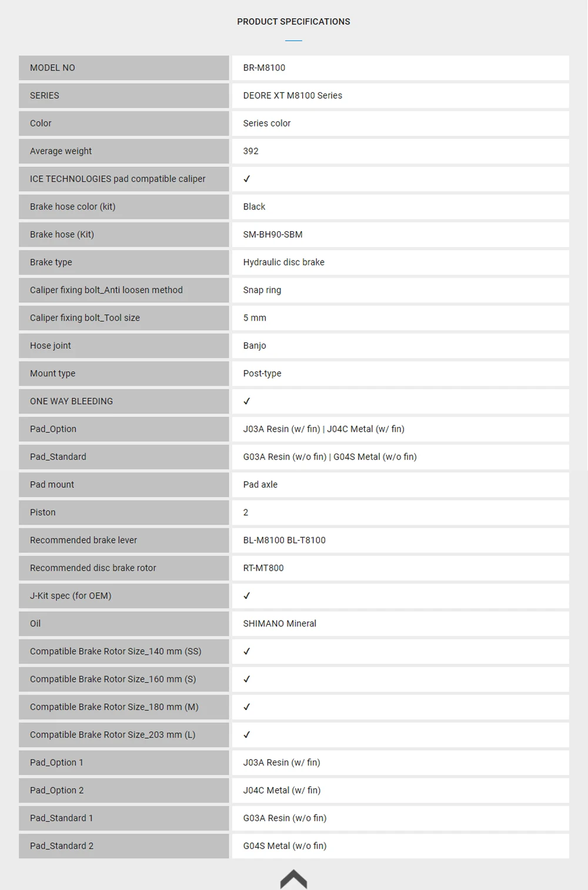This screenshot has height=890, width=588.
Task: Click the J-Kit spec checkmark
Action: pyautogui.click(x=247, y=596)
